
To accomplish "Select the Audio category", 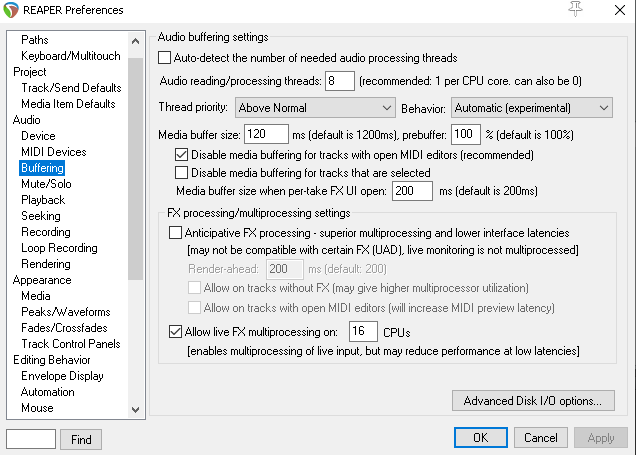I will point(26,120).
